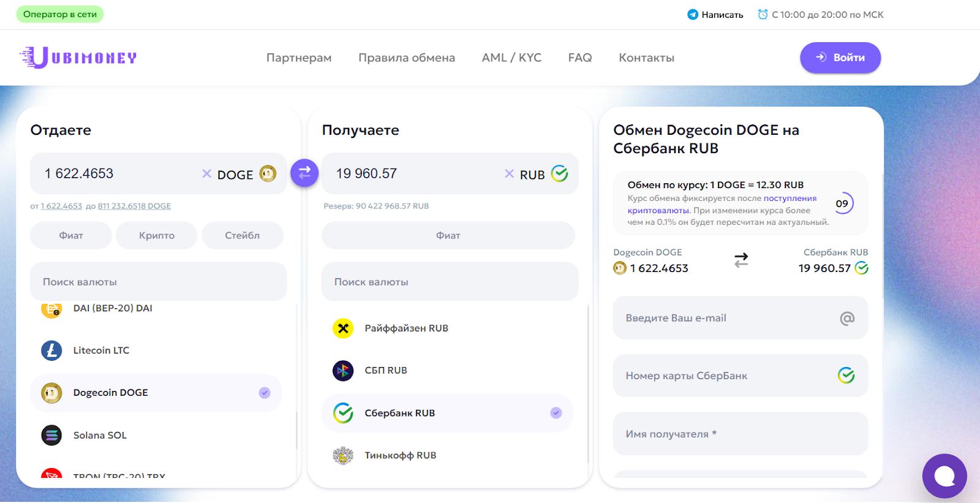Filter give currencies by Стейбл
Image resolution: width=980 pixels, height=503 pixels.
pos(242,235)
